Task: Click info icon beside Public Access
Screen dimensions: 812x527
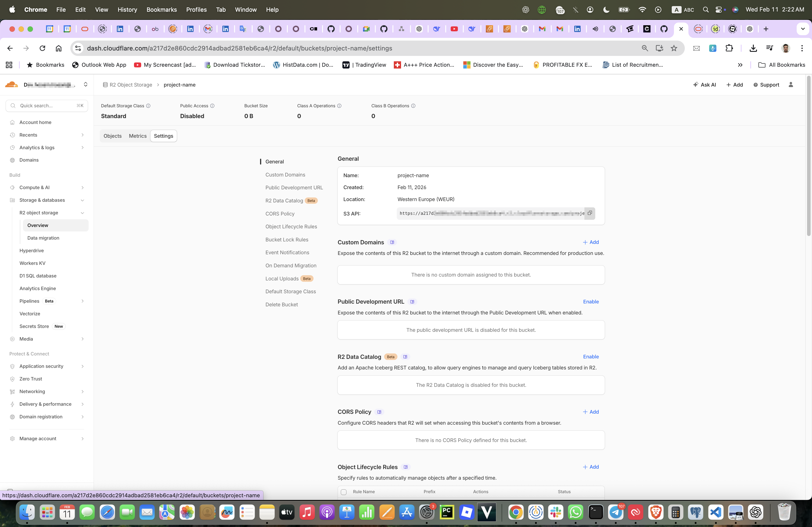Action: 212,106
